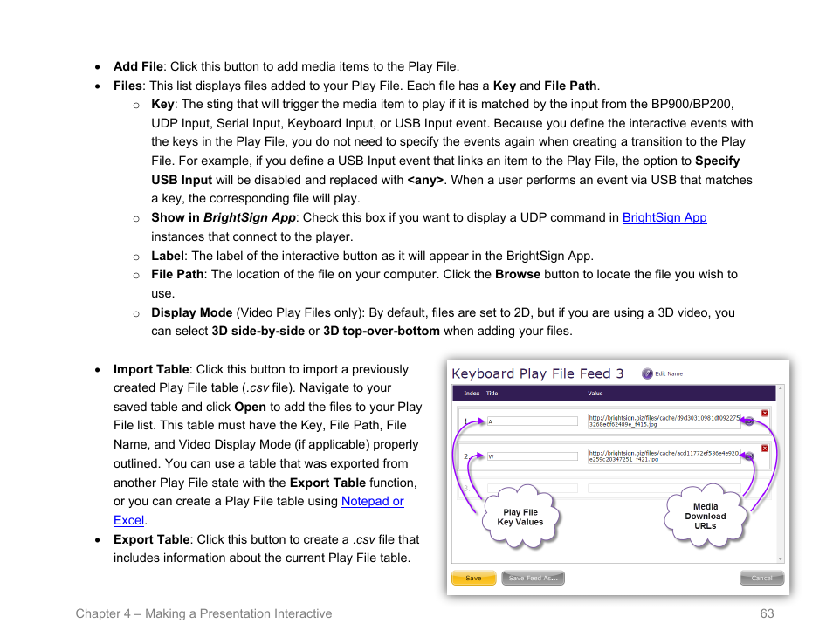
Task: Click the bold <any> text
Action: pos(425,180)
